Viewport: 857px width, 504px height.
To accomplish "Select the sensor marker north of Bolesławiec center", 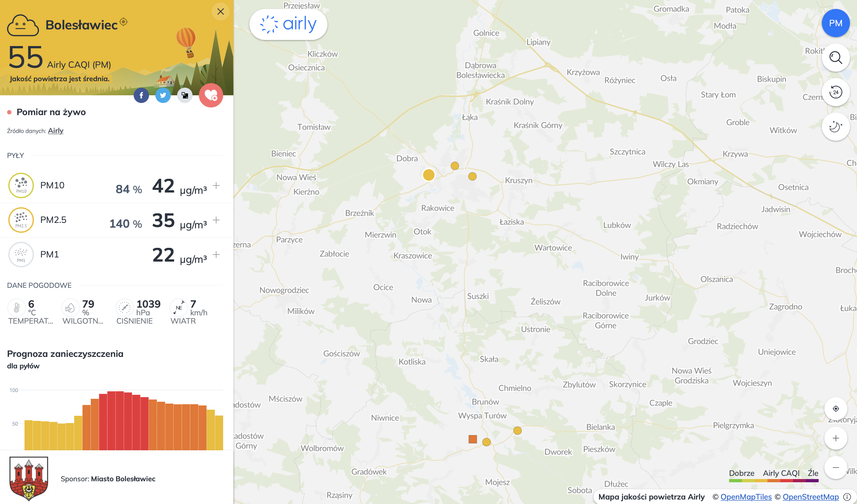I will pyautogui.click(x=455, y=166).
